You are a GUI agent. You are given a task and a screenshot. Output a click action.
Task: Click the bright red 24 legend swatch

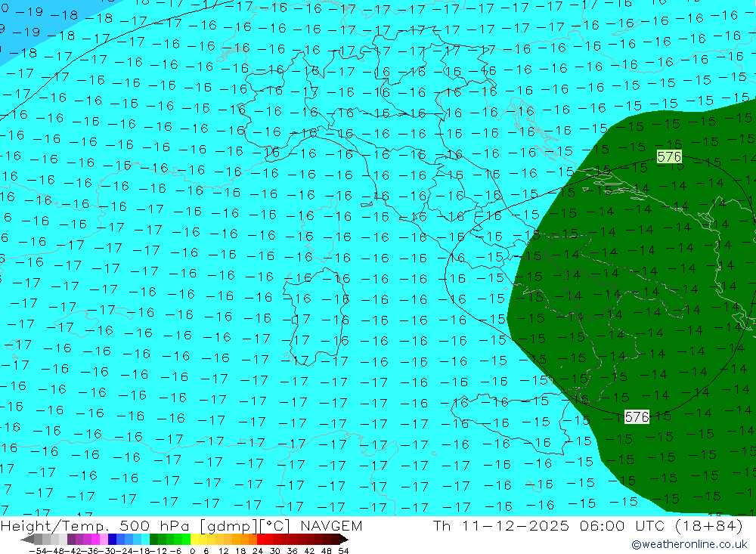(261, 540)
